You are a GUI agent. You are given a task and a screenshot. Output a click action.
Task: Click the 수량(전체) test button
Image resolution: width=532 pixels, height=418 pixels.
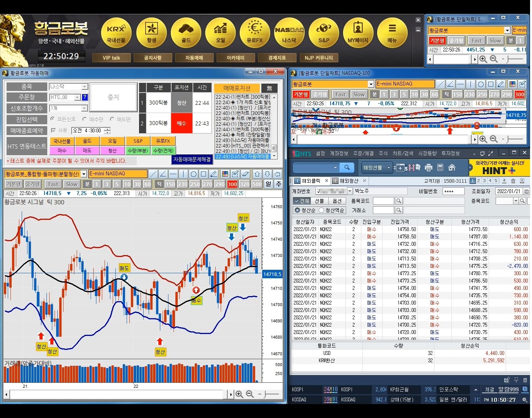pyautogui.click(x=163, y=150)
